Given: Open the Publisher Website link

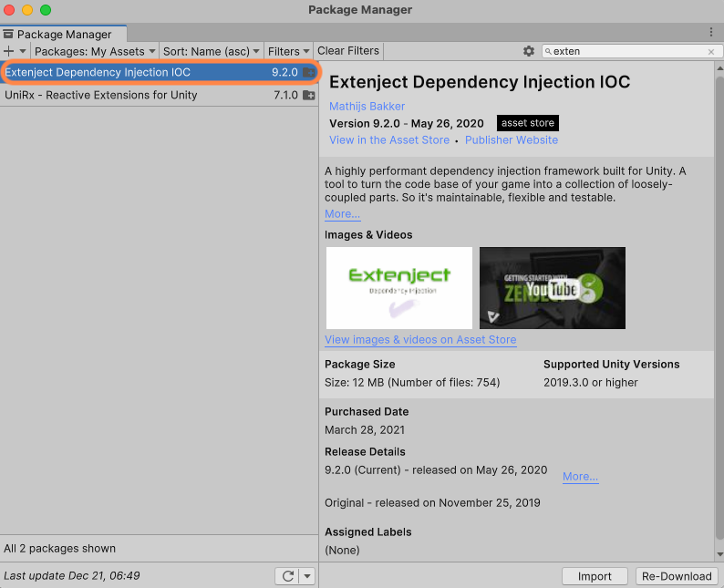Looking at the screenshot, I should 512,139.
